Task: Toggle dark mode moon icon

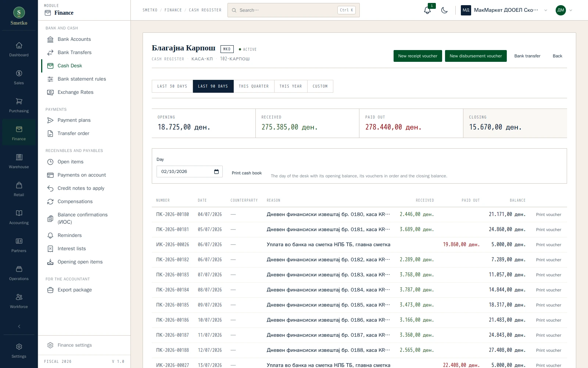Action: point(444,10)
